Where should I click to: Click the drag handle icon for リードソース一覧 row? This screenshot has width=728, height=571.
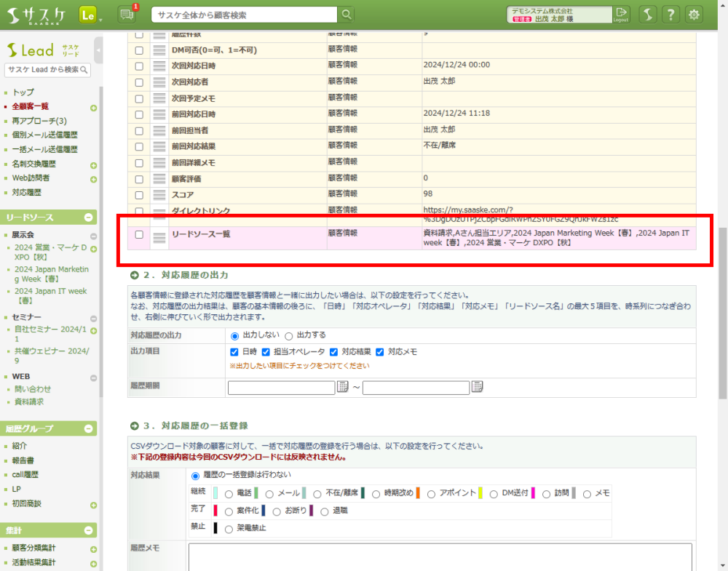[159, 236]
